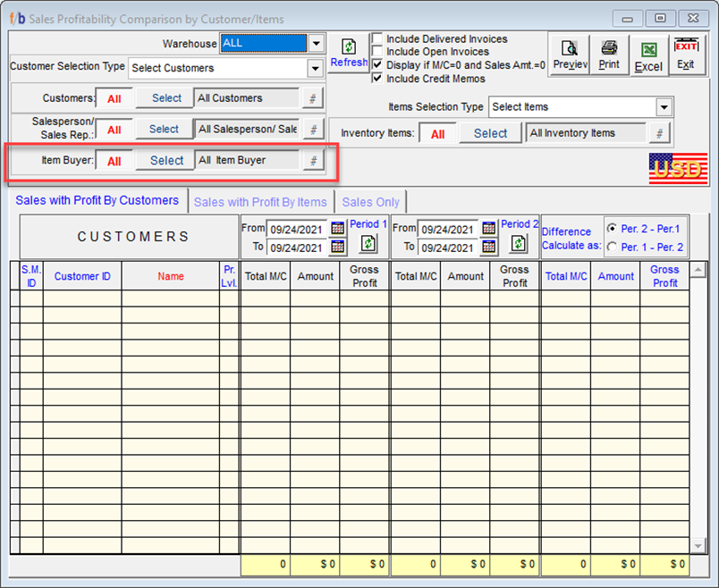719x588 pixels.
Task: Click the Period 1 refresh icon
Action: tap(368, 243)
